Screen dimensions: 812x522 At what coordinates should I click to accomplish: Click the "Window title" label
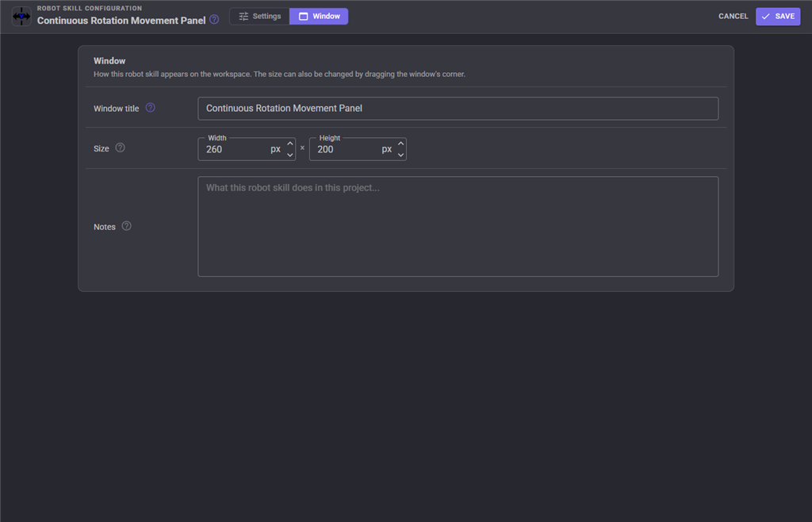point(116,109)
